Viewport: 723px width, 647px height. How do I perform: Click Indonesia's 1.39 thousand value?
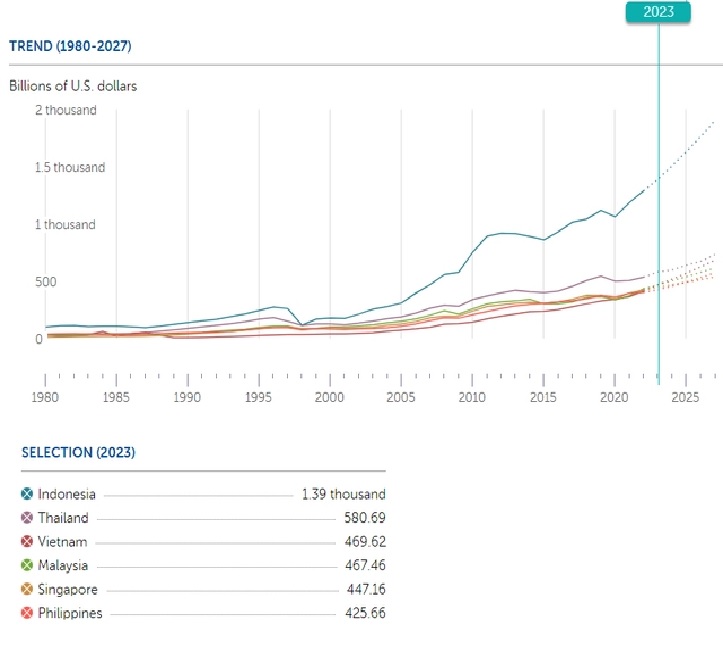343,494
